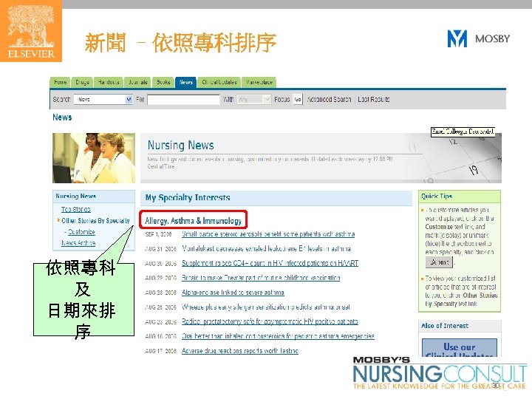Open Prevnar routine childhood vaccination article
This screenshot has height=399, width=532.
(x=261, y=278)
